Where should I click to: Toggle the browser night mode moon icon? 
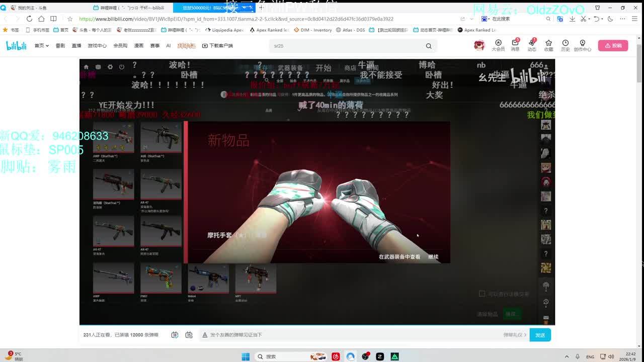click(610, 19)
